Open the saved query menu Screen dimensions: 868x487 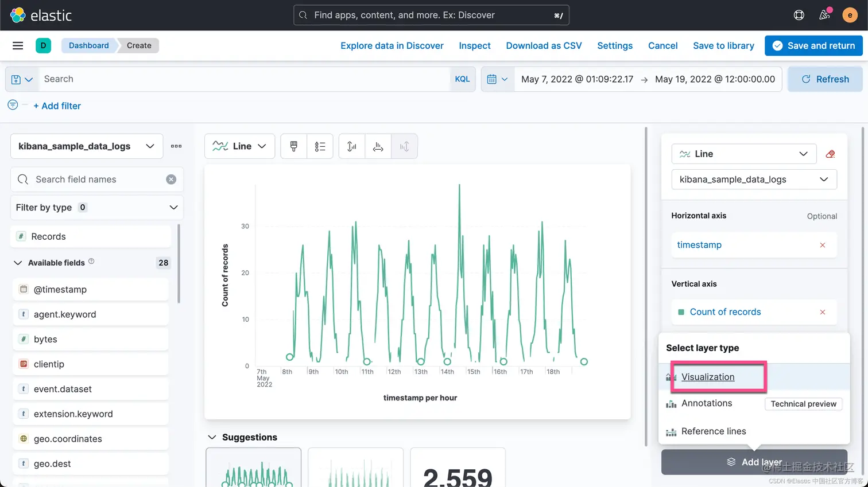pos(22,79)
